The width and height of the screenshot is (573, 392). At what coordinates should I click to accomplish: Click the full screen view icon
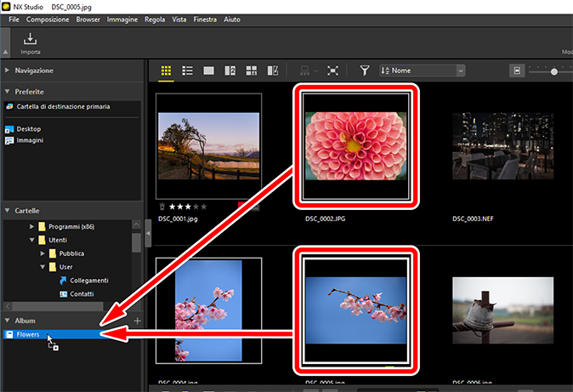[x=332, y=71]
